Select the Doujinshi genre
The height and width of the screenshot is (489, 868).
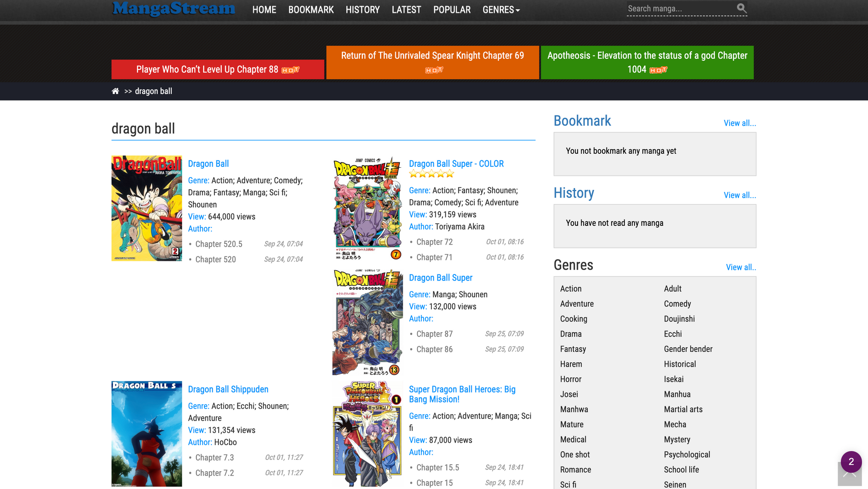point(679,319)
